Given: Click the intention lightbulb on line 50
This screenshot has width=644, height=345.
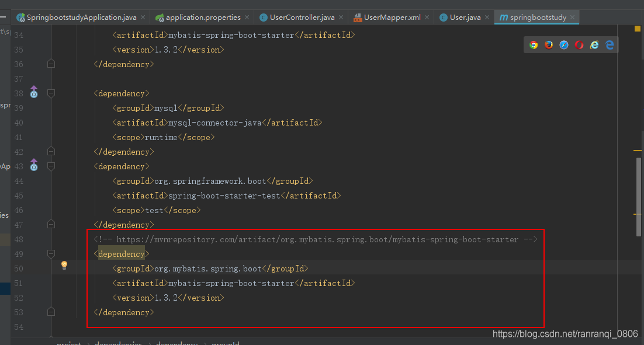Looking at the screenshot, I should point(64,265).
